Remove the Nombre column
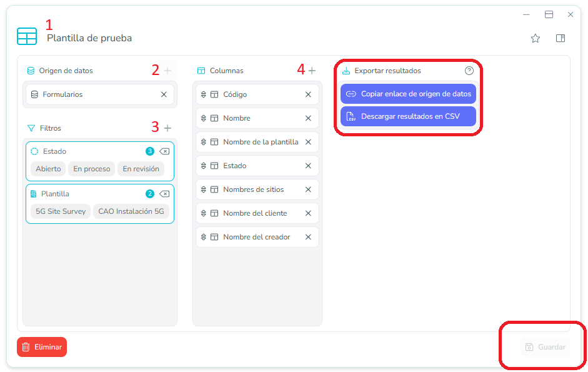The image size is (588, 372). [308, 118]
